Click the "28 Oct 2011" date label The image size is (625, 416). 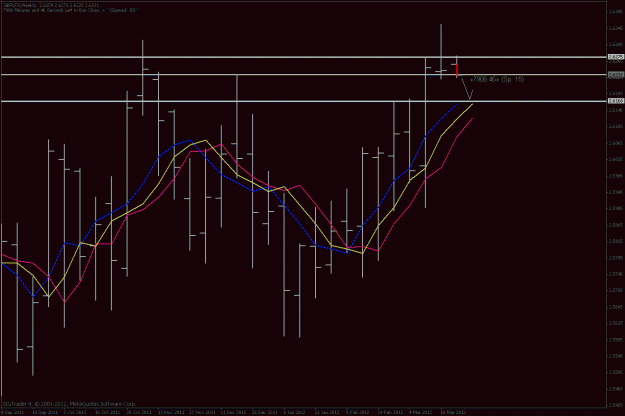pos(140,412)
